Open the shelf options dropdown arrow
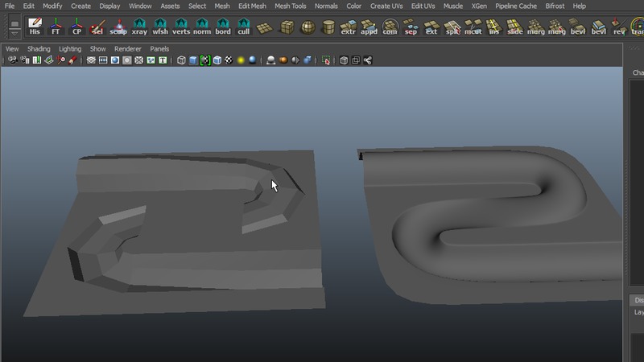The height and width of the screenshot is (362, 644). [x=14, y=32]
